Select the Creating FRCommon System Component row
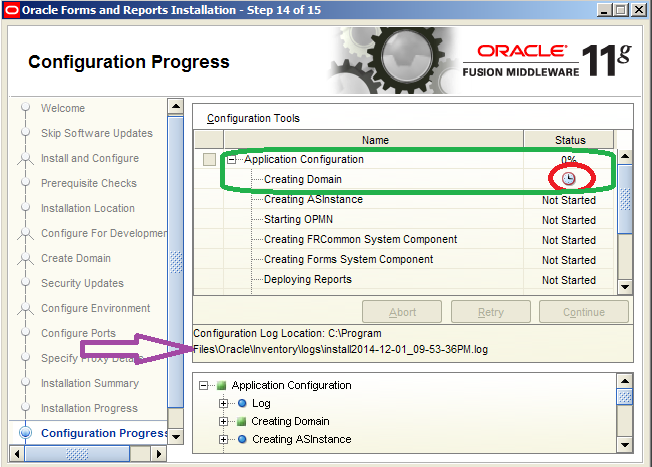 click(x=404, y=240)
